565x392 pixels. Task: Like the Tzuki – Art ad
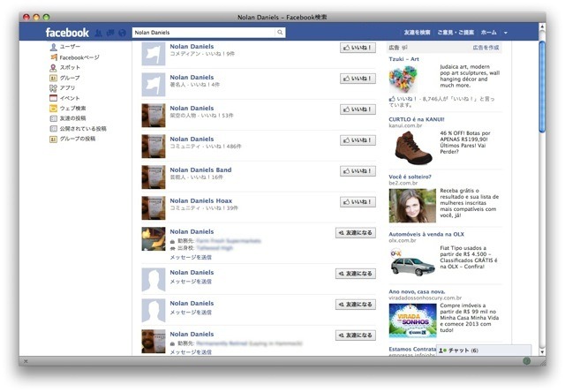coord(403,99)
